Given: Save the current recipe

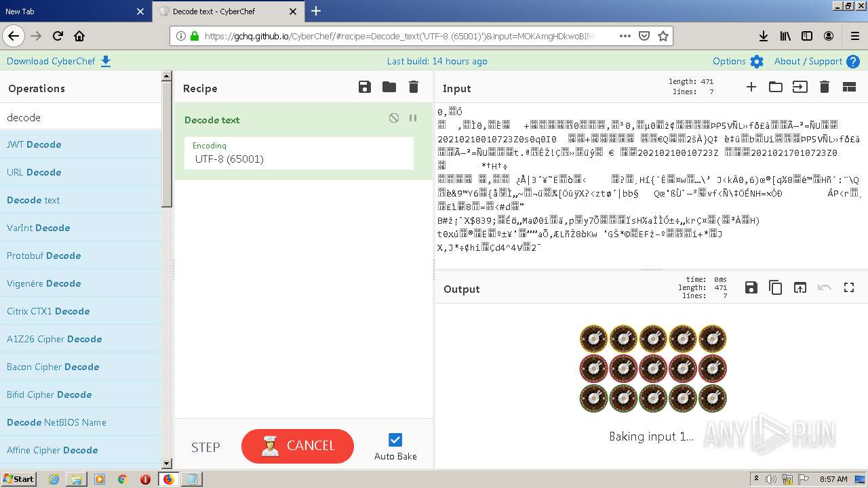Looking at the screenshot, I should 365,87.
